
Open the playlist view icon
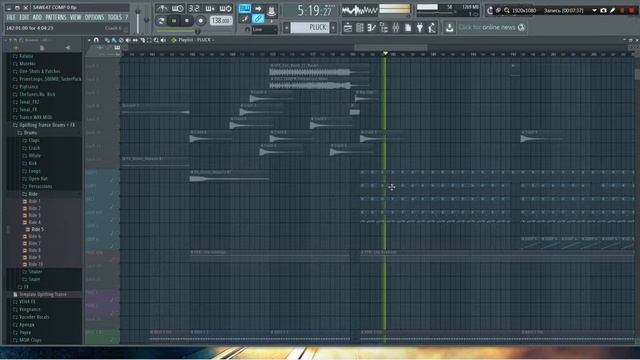(348, 27)
